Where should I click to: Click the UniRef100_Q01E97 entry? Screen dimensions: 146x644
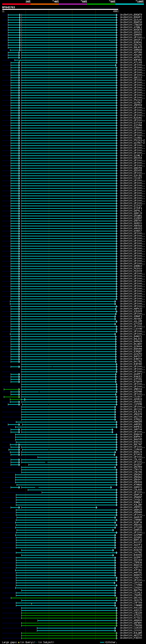(131, 464)
